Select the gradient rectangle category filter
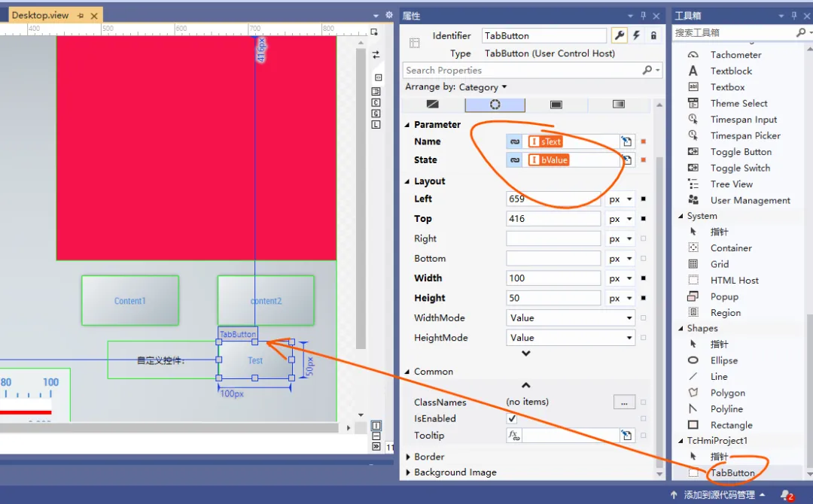 619,104
